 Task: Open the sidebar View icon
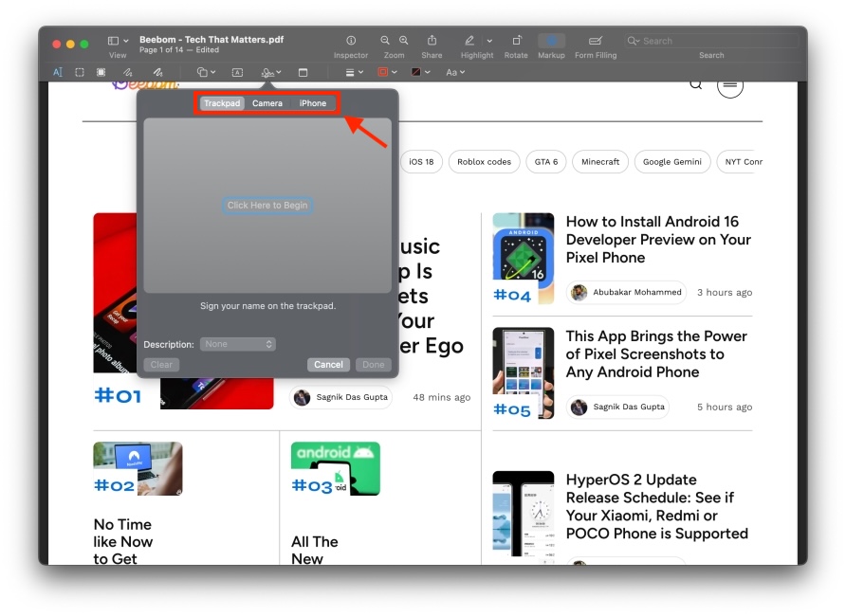click(x=113, y=41)
